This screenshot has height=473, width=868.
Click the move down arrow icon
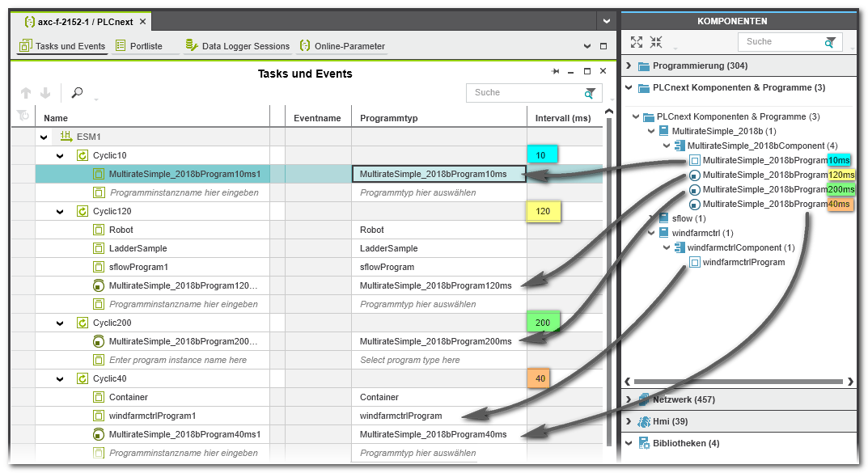pyautogui.click(x=45, y=93)
